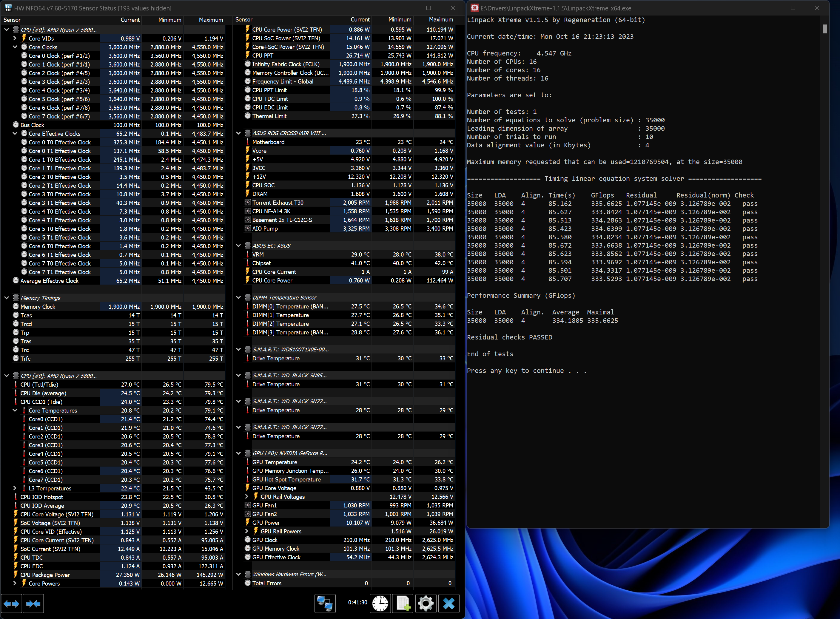The height and width of the screenshot is (619, 840).
Task: Collapse the Core Clocks subtree
Action: 15,47
